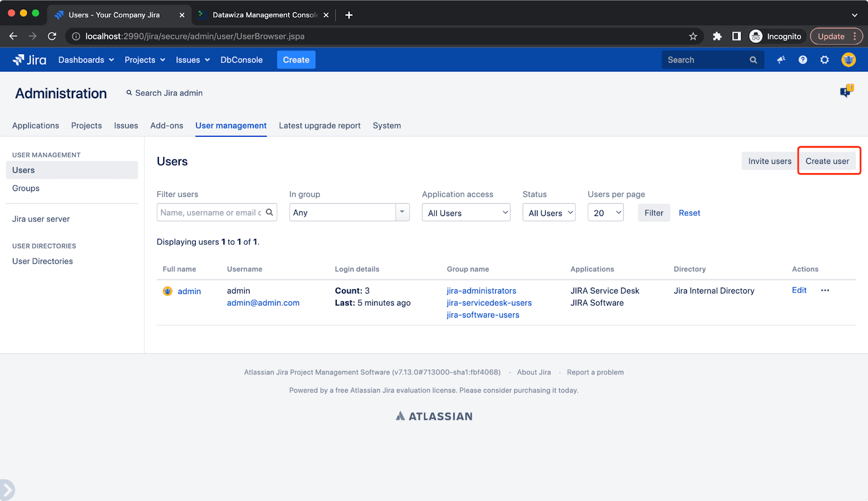Click the search magnifier icon in Jira header
This screenshot has width=868, height=501.
[x=753, y=60]
